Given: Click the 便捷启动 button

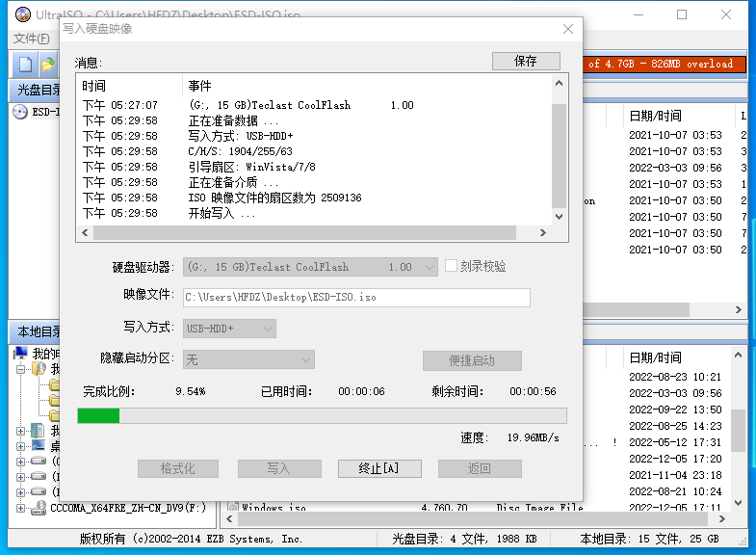Looking at the screenshot, I should tap(472, 360).
